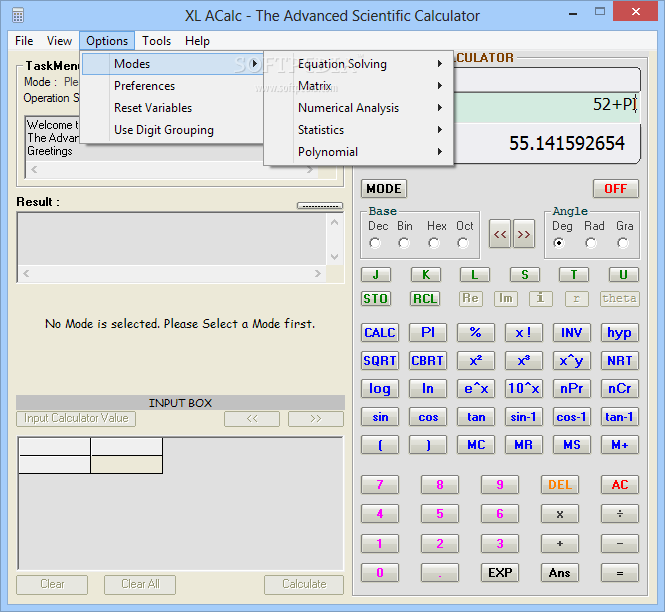Click the SQRT function key
665x612 pixels.
coord(380,360)
